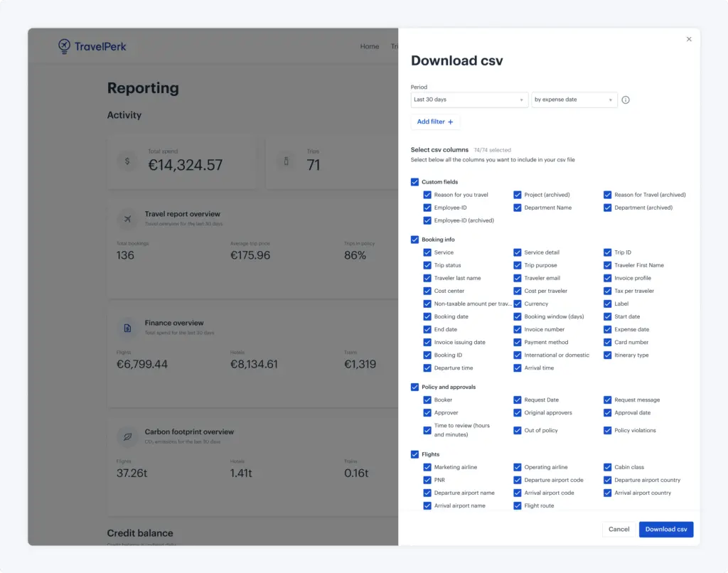Open the Last 30 days period dropdown
This screenshot has height=573, width=728.
pyautogui.click(x=469, y=100)
